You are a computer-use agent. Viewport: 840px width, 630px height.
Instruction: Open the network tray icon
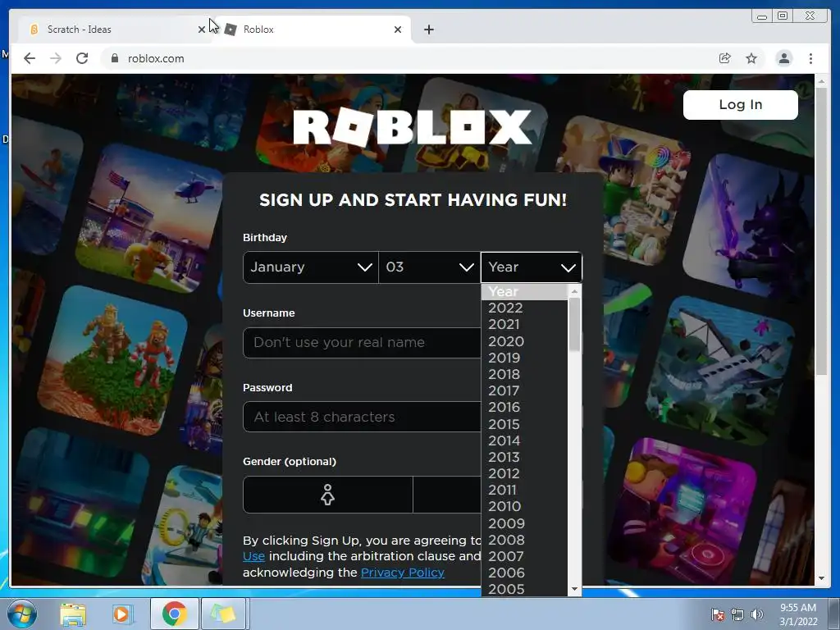click(737, 614)
